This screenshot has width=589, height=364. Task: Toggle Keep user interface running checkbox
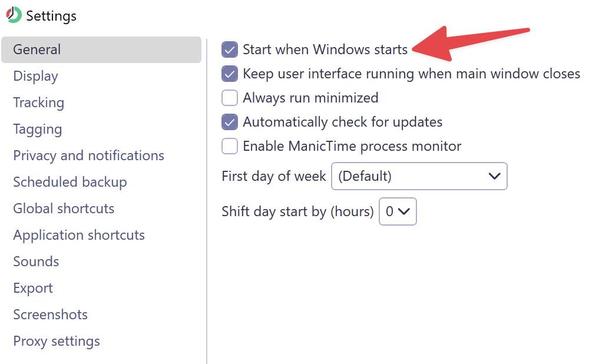pos(230,74)
